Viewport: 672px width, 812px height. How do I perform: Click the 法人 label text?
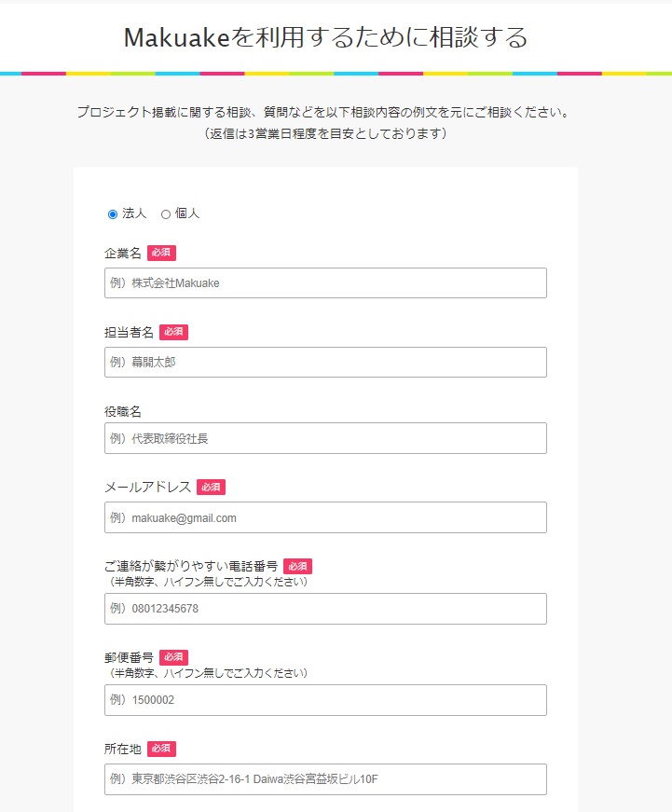point(134,213)
